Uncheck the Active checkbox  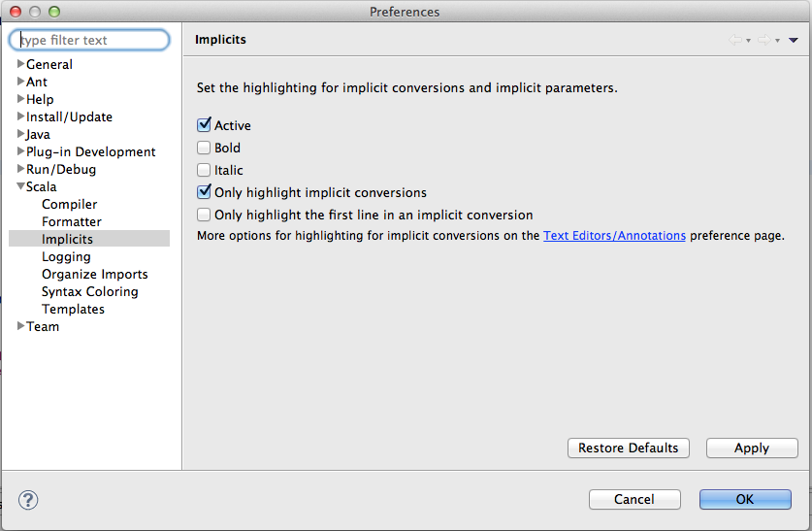pyautogui.click(x=204, y=125)
